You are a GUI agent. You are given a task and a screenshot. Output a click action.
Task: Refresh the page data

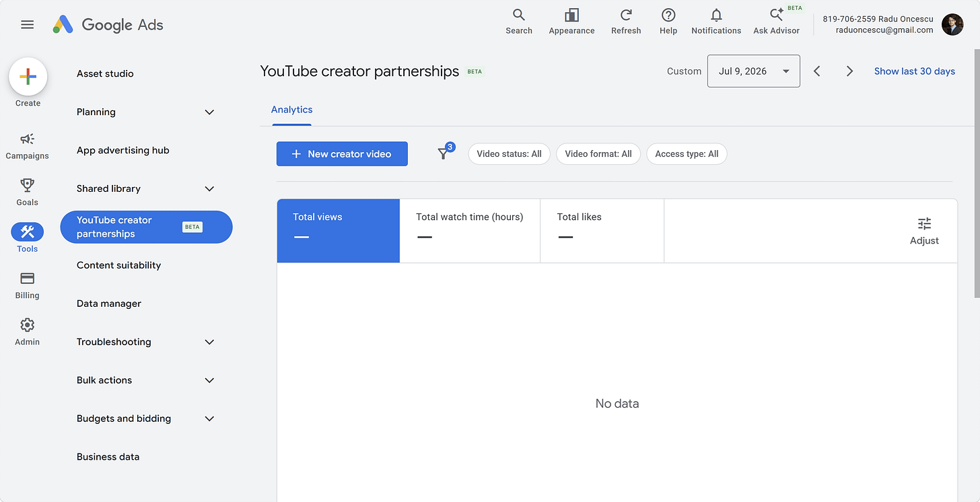(x=626, y=22)
